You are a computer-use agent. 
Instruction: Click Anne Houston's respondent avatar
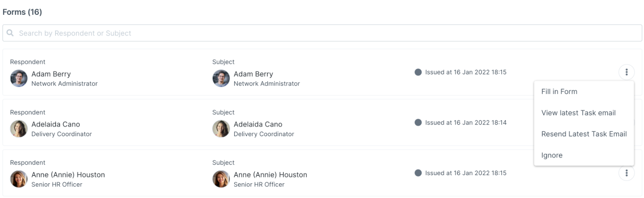tap(19, 179)
